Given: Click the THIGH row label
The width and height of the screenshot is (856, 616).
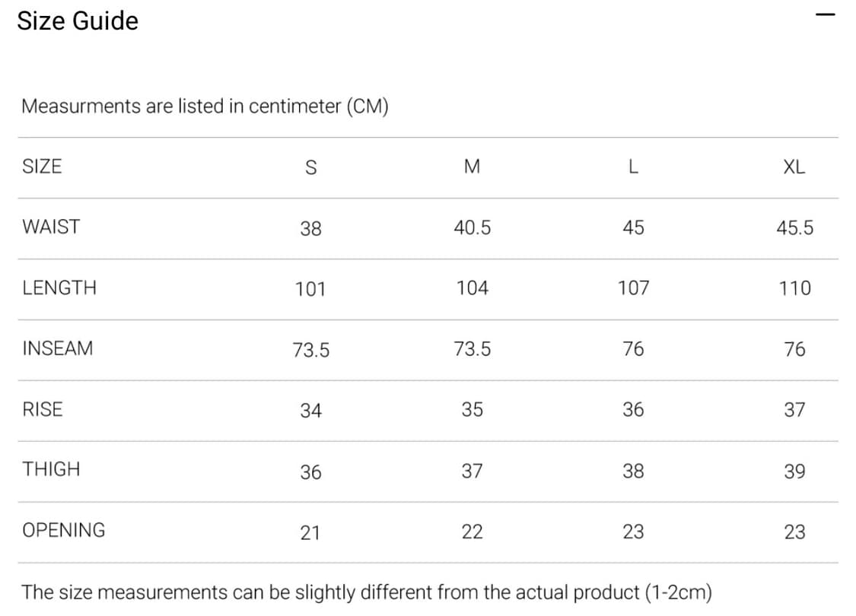Looking at the screenshot, I should (x=51, y=469).
